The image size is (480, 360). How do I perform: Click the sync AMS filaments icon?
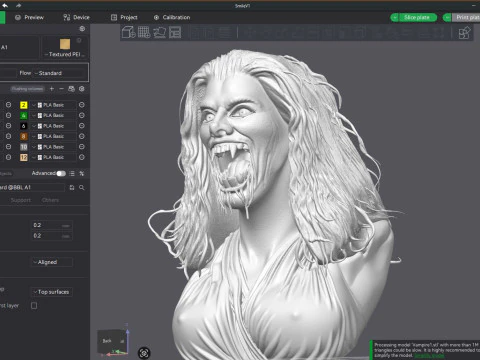(71, 89)
